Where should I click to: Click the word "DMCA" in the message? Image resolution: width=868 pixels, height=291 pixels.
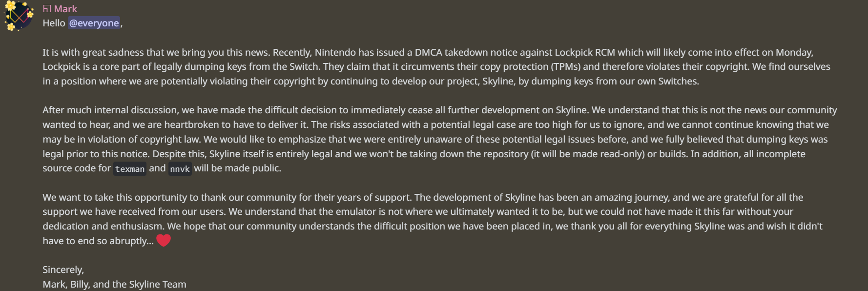(x=428, y=52)
